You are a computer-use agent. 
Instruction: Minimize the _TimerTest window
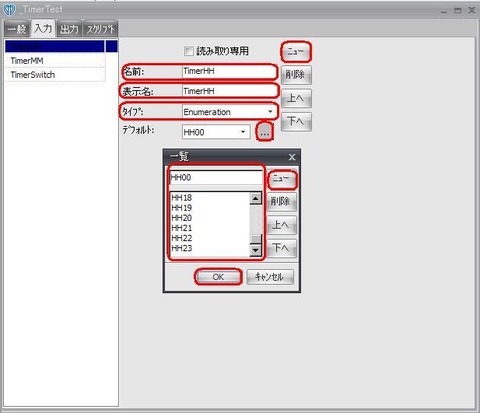pos(444,12)
